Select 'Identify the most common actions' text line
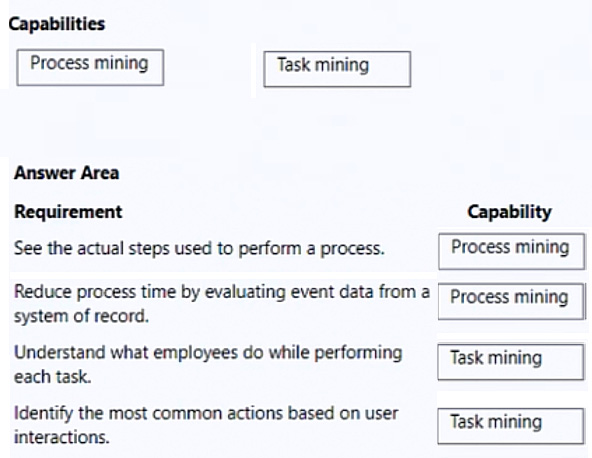592x458 pixels. 206,413
